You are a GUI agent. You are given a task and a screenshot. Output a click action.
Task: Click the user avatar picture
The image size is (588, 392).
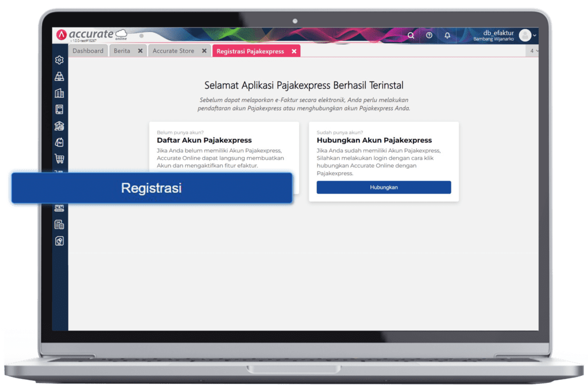point(525,35)
